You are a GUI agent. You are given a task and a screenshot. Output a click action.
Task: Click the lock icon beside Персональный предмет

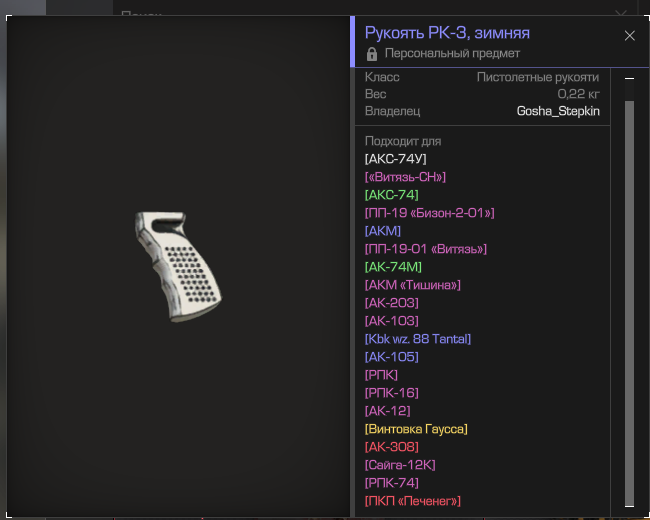372,53
